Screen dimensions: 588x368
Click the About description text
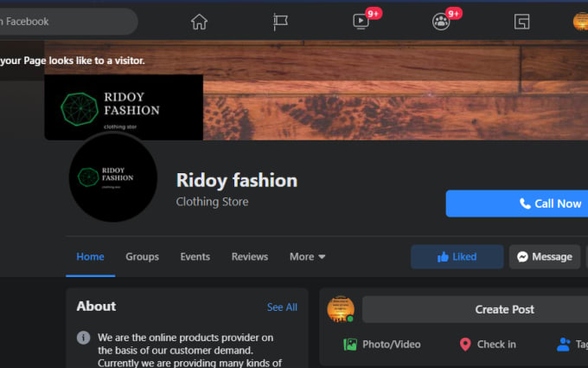[x=189, y=350]
